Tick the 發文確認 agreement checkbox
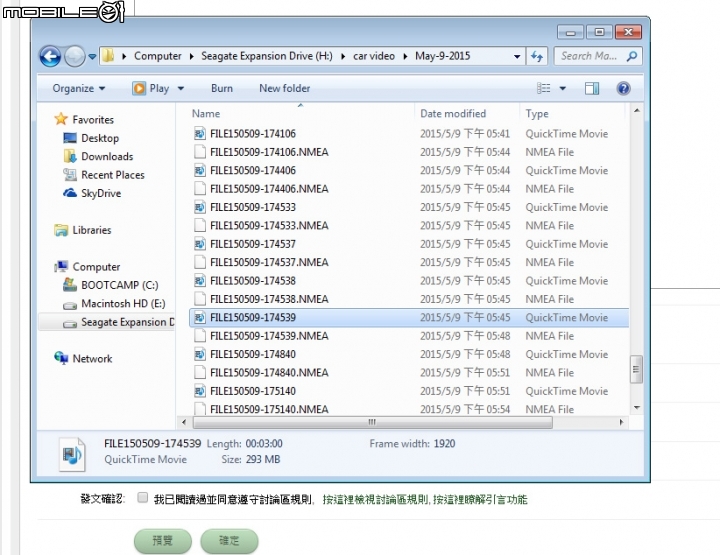The width and height of the screenshot is (720, 555). point(142,498)
